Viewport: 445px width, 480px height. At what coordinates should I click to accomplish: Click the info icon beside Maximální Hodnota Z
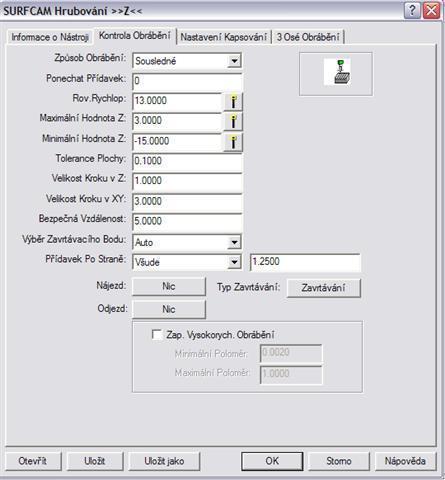tap(233, 122)
